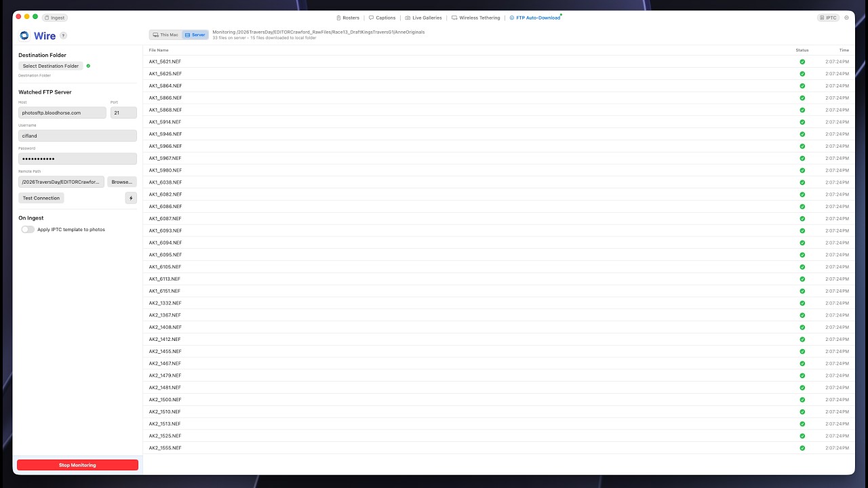Open the settings gear next to IPTC
Image resolution: width=868 pixels, height=488 pixels.
[846, 18]
